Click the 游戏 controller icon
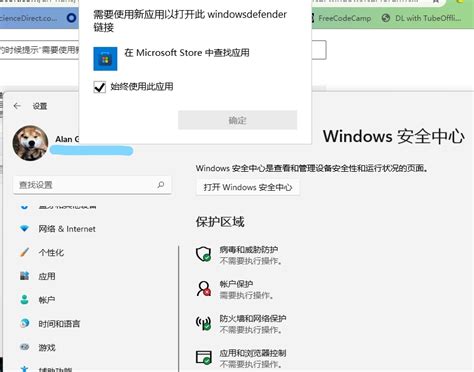 24,347
